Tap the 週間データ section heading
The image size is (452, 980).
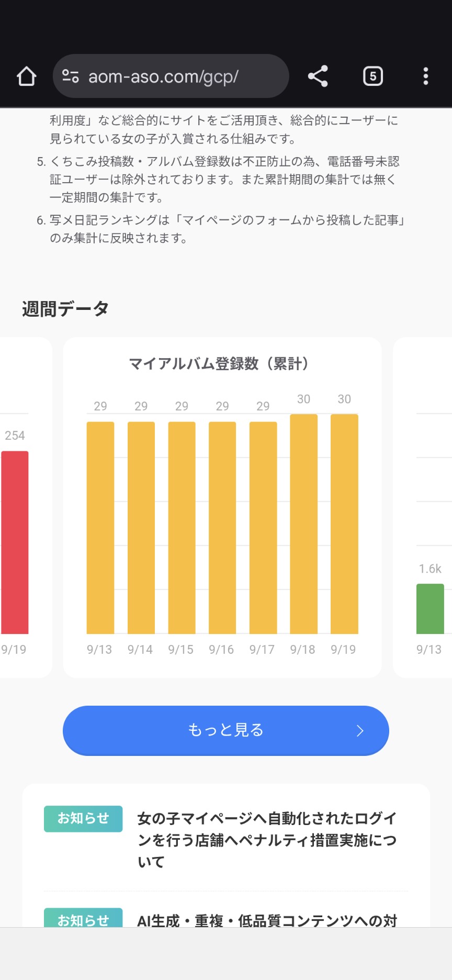pos(65,308)
